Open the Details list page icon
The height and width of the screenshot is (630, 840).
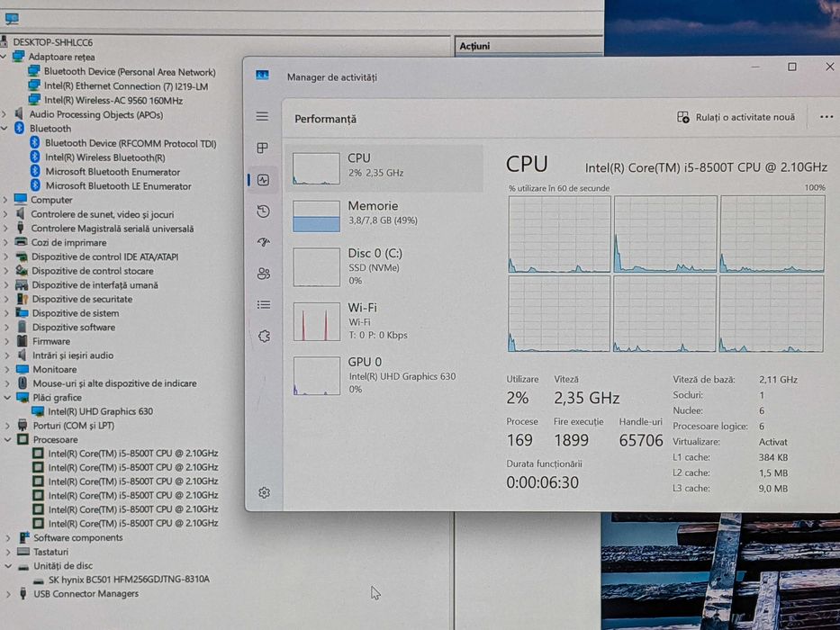tap(264, 305)
